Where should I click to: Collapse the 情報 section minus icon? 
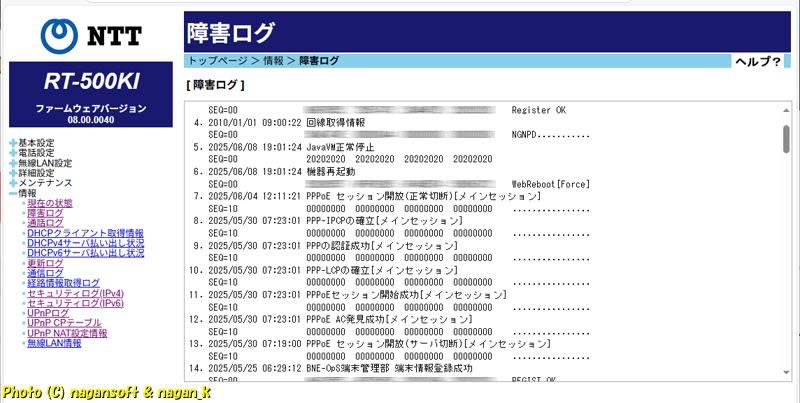coord(13,193)
